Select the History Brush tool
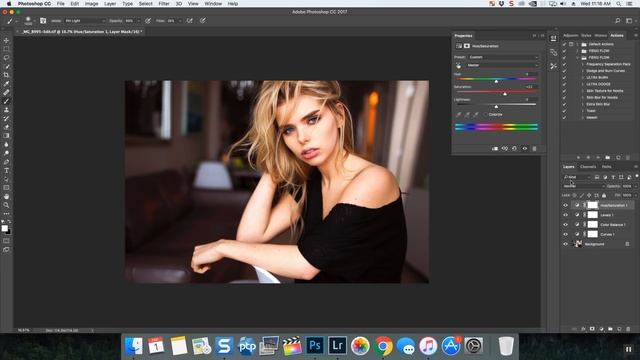This screenshot has height=360, width=640. (6, 118)
